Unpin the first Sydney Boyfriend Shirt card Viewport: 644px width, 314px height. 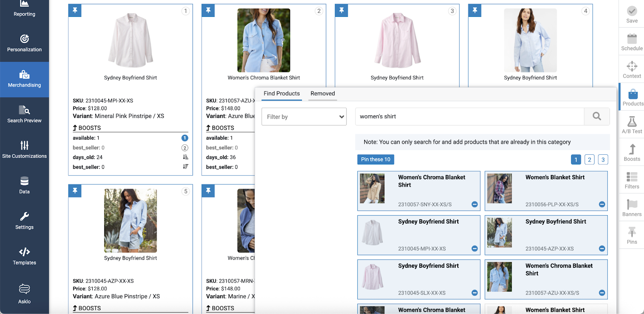pos(75,10)
